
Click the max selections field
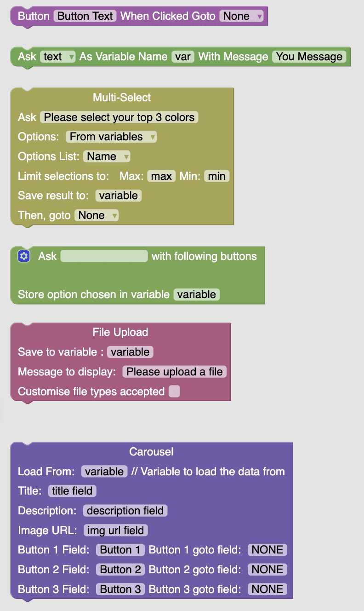point(161,176)
